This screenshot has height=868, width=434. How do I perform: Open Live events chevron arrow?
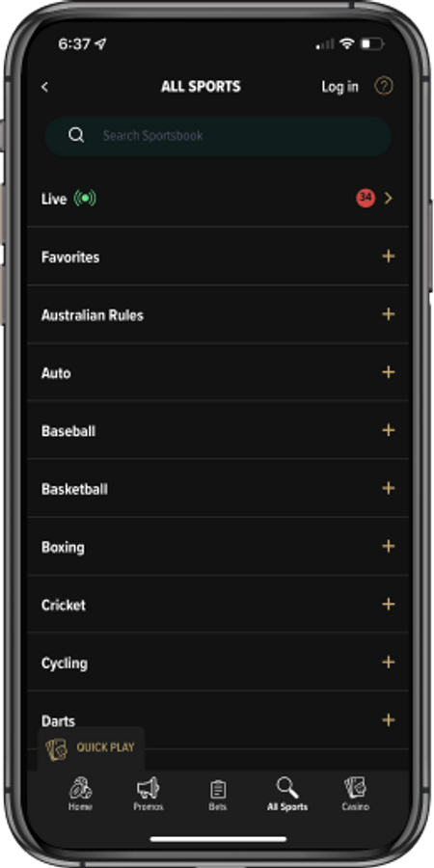388,198
